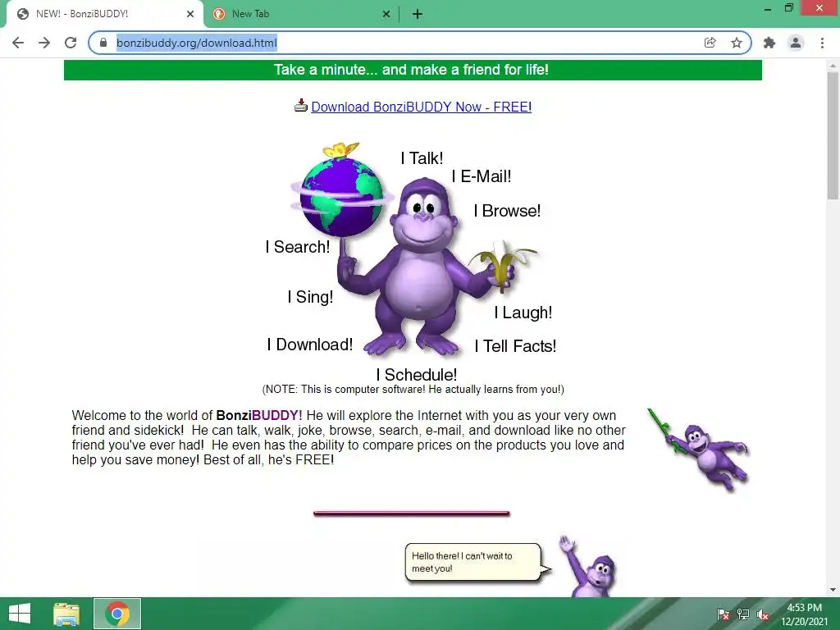The image size is (840, 630).
Task: Open the Extensions puzzle icon
Action: coord(769,43)
